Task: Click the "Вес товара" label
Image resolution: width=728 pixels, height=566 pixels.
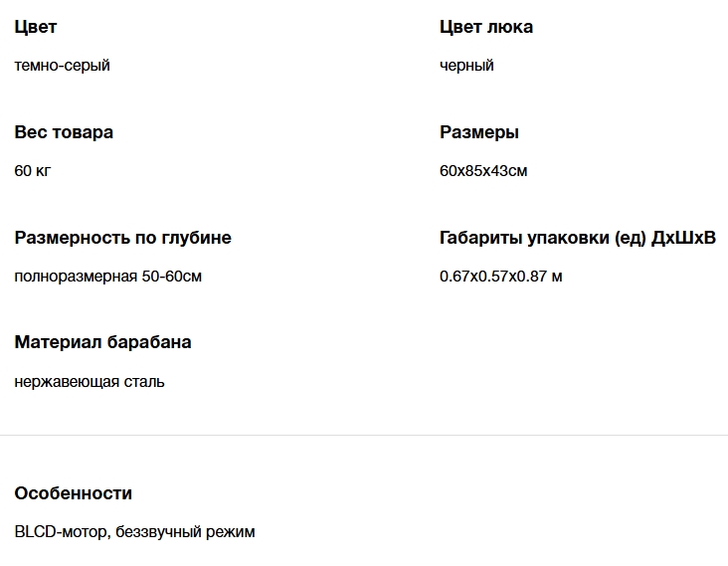Action: tap(64, 132)
